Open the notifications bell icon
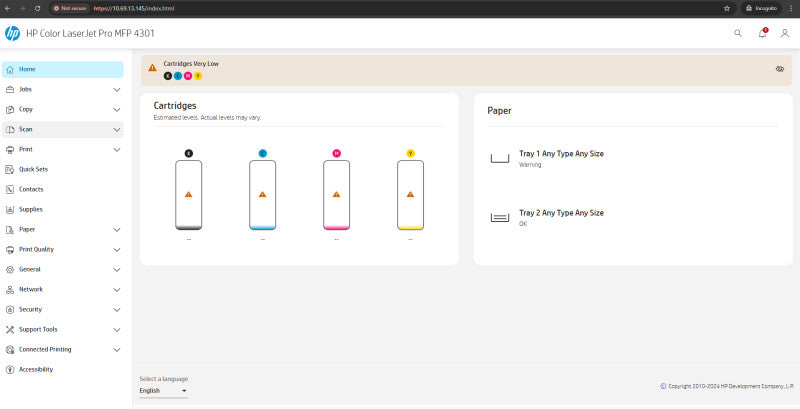 762,33
